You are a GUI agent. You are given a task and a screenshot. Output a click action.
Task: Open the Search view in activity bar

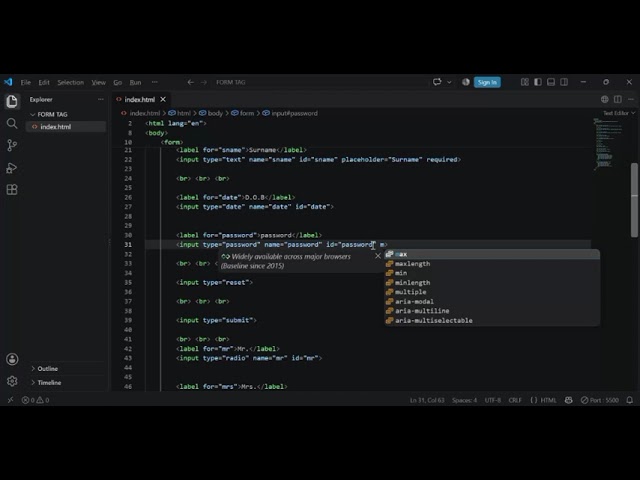12,123
